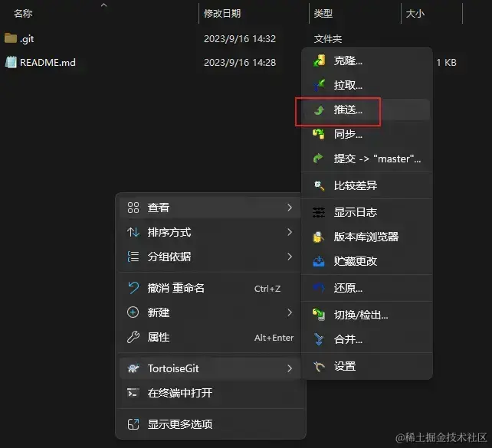Click the Clone (克隆) icon

coord(319,60)
